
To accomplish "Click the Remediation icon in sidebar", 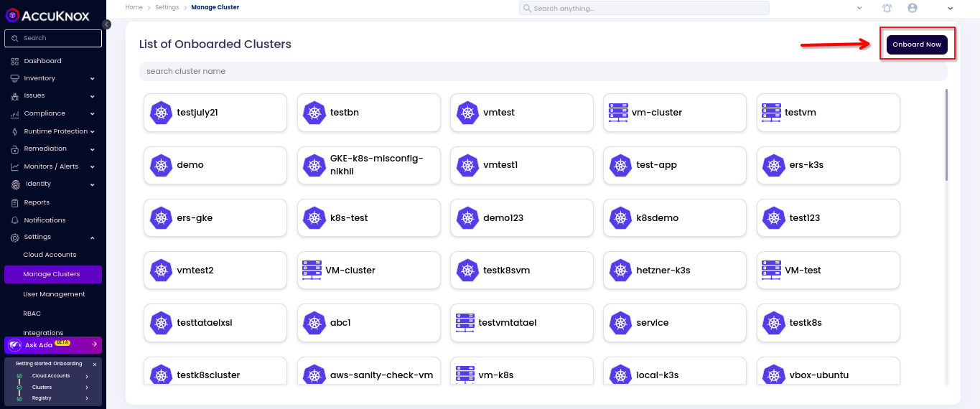I will (x=14, y=149).
